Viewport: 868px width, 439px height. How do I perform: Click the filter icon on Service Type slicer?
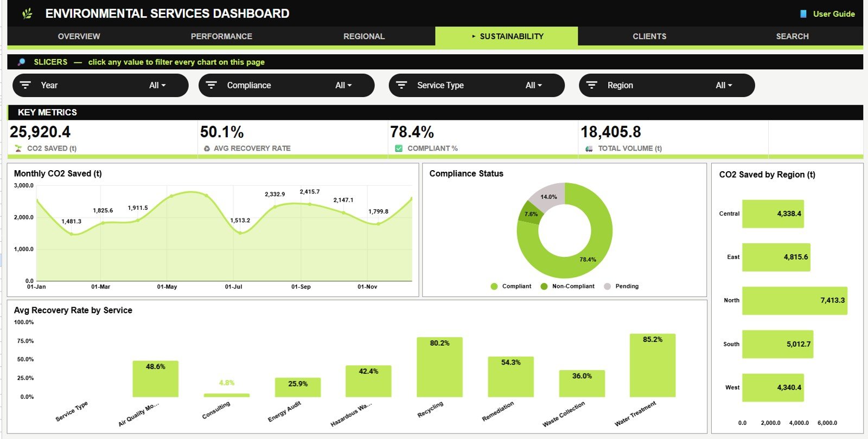(x=401, y=85)
